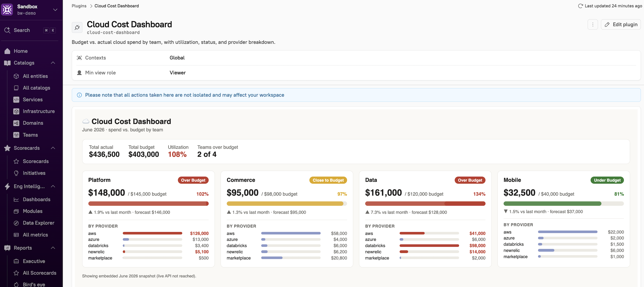Click the Edit plugin button
The image size is (644, 287).
[x=621, y=24]
